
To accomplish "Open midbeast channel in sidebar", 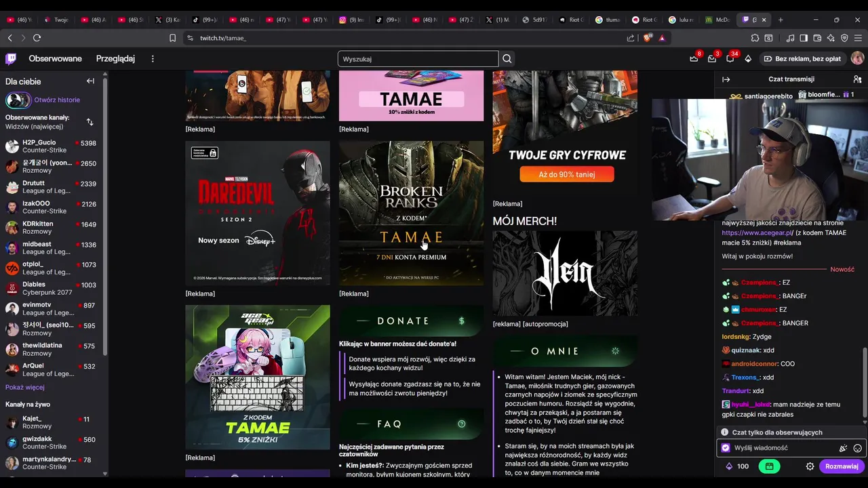I will [51, 248].
